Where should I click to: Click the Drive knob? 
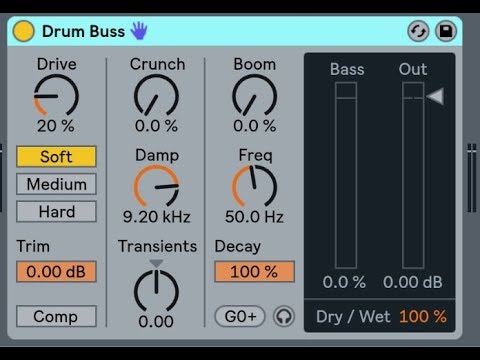tap(56, 96)
